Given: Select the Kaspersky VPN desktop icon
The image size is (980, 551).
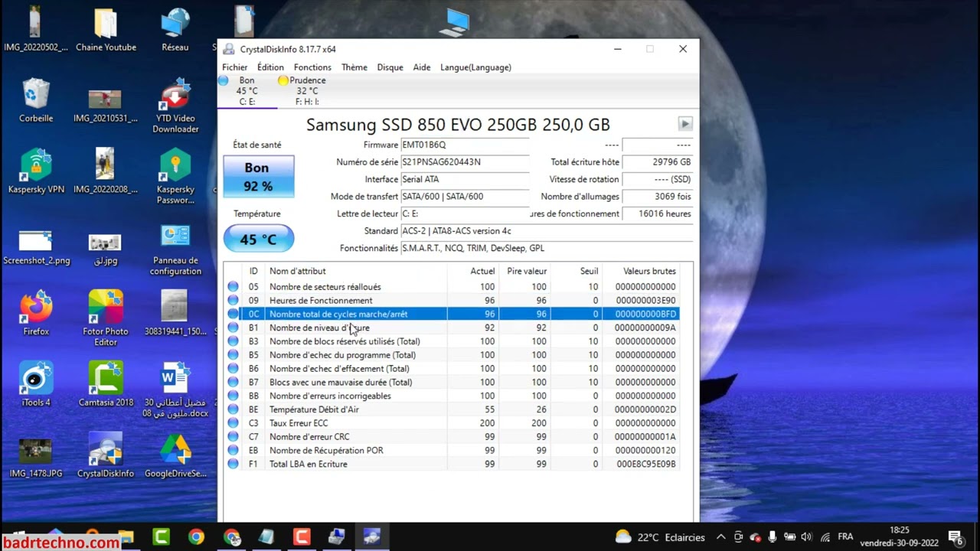Looking at the screenshot, I should (36, 171).
